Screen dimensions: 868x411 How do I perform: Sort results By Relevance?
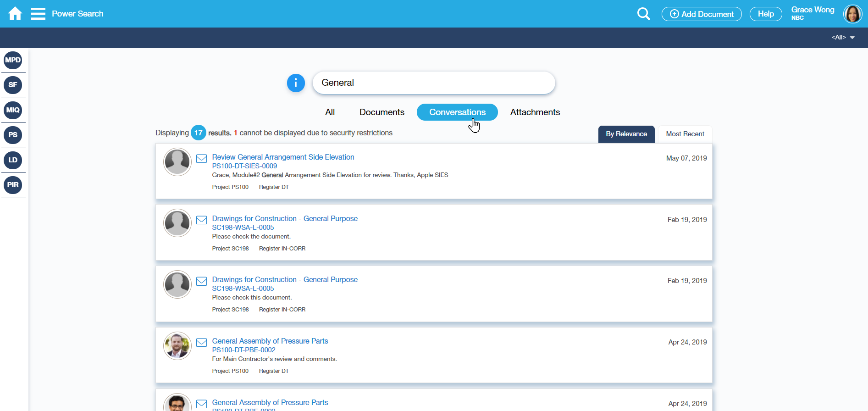point(626,134)
